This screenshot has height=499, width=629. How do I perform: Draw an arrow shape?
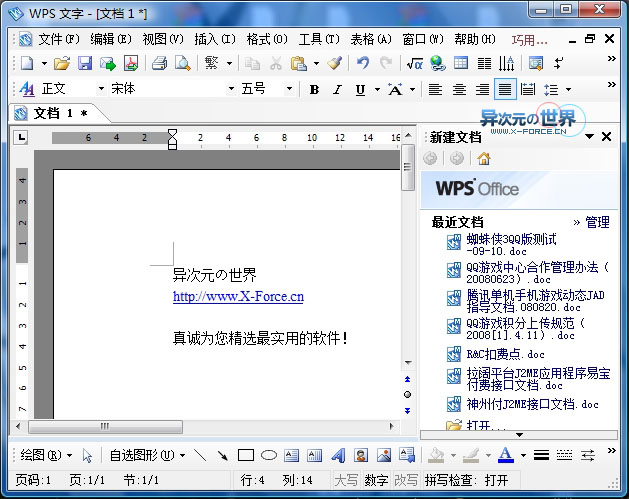223,455
